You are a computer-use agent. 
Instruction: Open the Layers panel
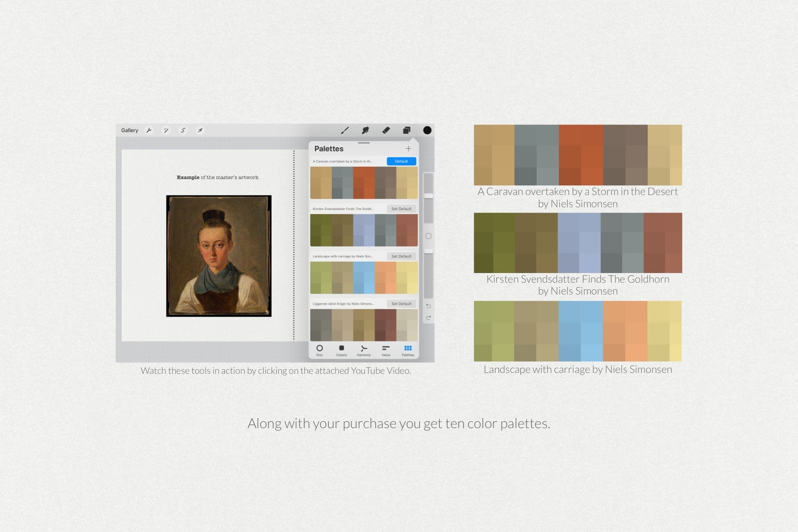406,130
